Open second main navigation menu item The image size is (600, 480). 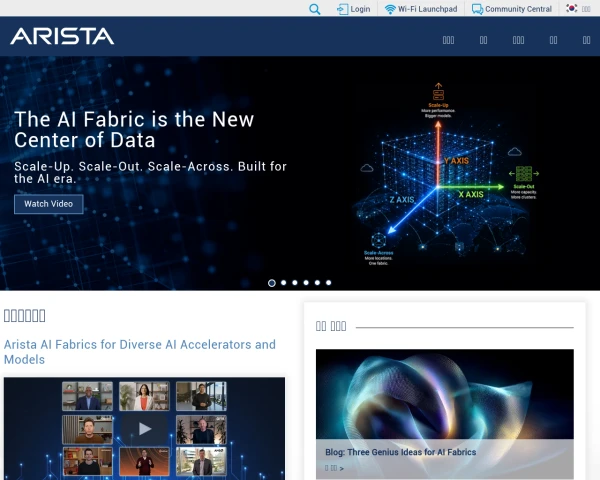pyautogui.click(x=483, y=40)
